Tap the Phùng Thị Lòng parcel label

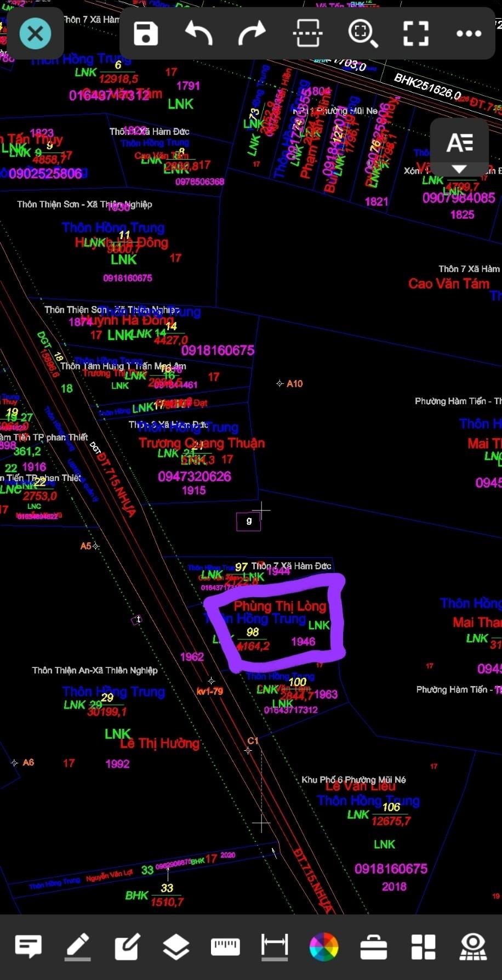(280, 606)
